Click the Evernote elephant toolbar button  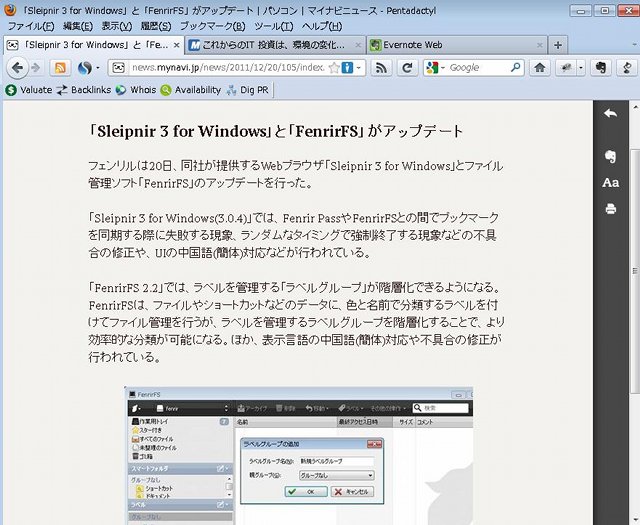(x=601, y=68)
